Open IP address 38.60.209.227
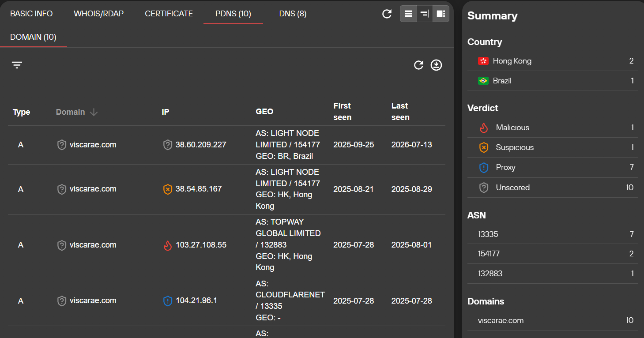This screenshot has height=338, width=644. tap(201, 145)
